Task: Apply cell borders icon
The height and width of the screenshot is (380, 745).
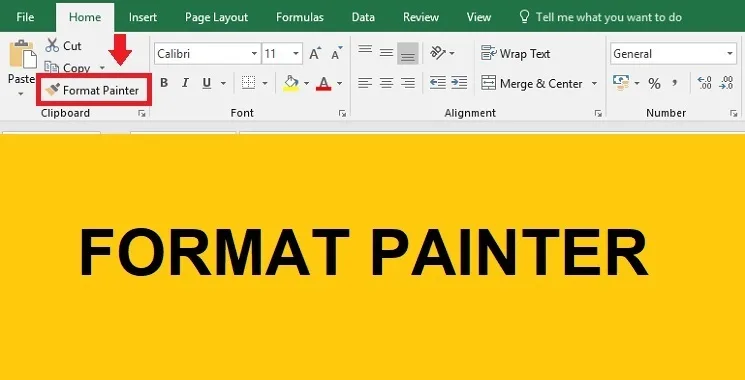Action: 248,83
